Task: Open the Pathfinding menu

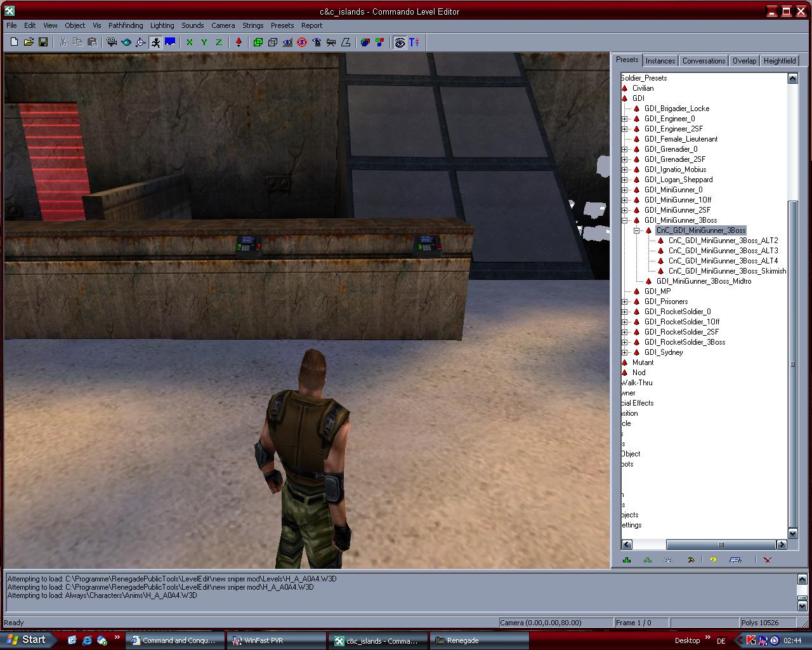Action: (x=126, y=25)
